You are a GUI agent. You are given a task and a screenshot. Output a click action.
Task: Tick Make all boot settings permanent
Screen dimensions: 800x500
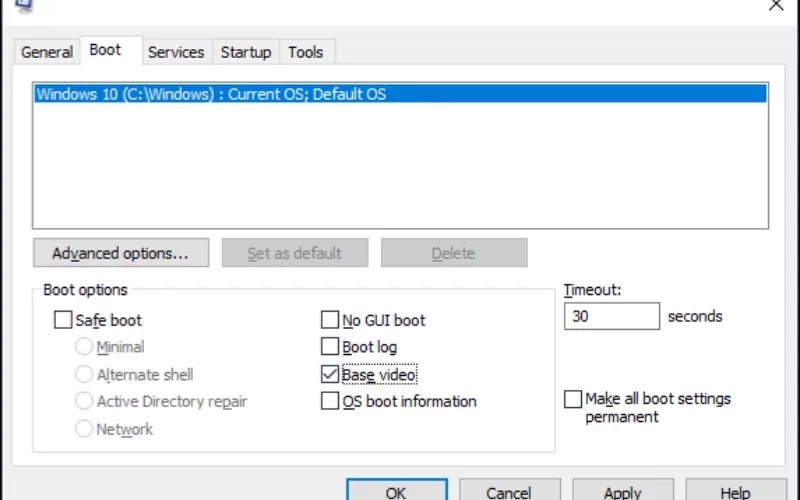[x=573, y=399]
